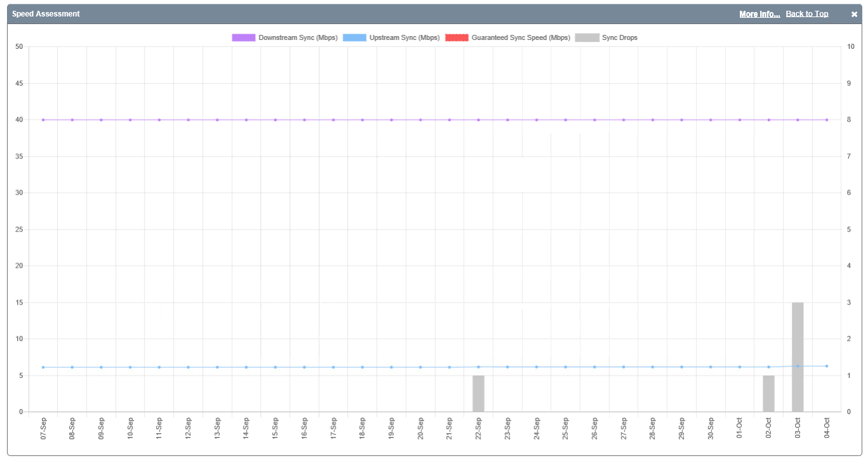Pick the Upstream Sync point on 15-Sep
The width and height of the screenshot is (868, 463).
coord(275,367)
